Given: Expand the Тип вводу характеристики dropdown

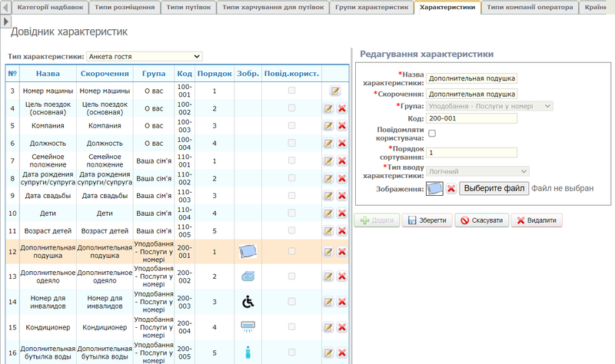Looking at the screenshot, I should (477, 170).
